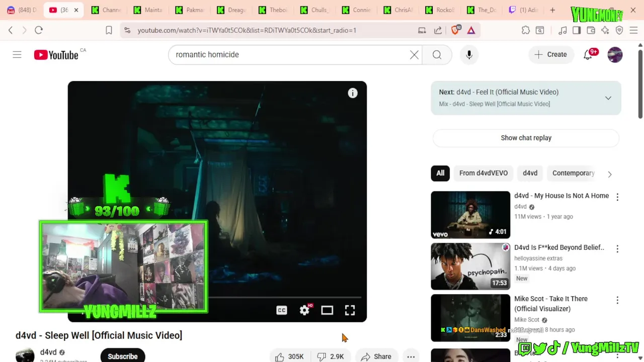The width and height of the screenshot is (644, 362).
Task: Open the player settings gear
Action: (x=305, y=310)
